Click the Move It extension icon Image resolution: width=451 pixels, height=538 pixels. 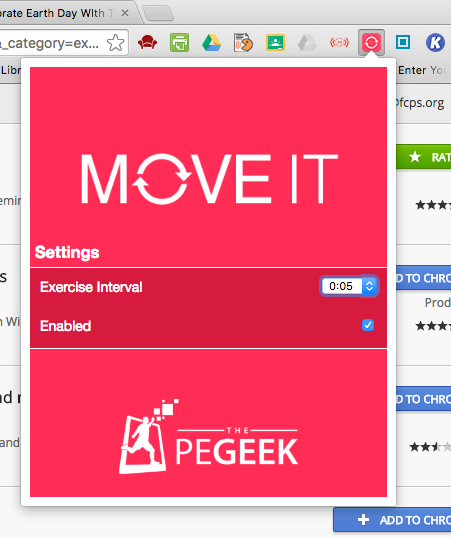(371, 43)
